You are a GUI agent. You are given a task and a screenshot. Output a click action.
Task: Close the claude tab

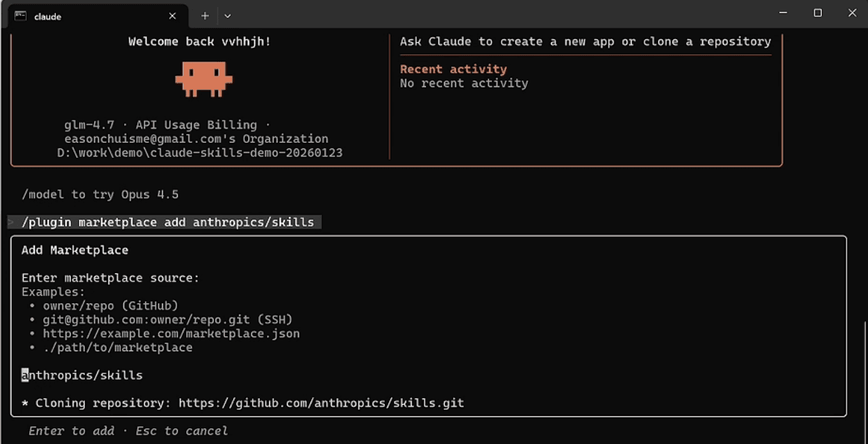pyautogui.click(x=172, y=16)
